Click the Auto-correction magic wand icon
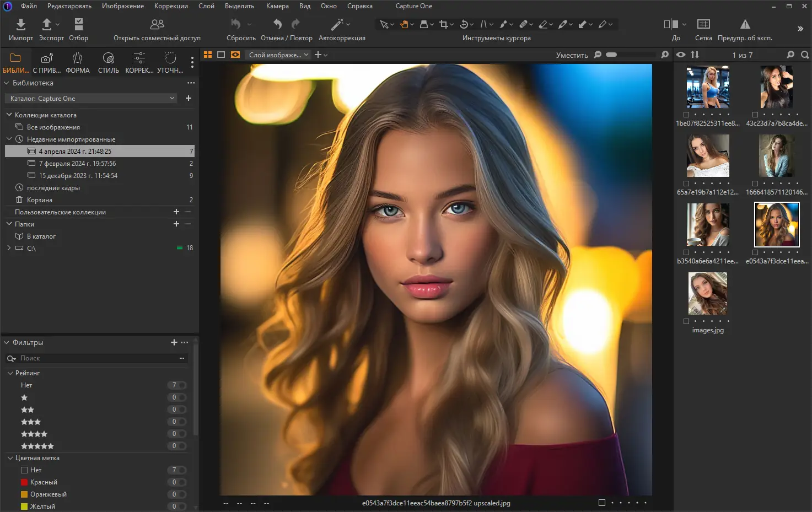Image resolution: width=812 pixels, height=512 pixels. click(337, 24)
